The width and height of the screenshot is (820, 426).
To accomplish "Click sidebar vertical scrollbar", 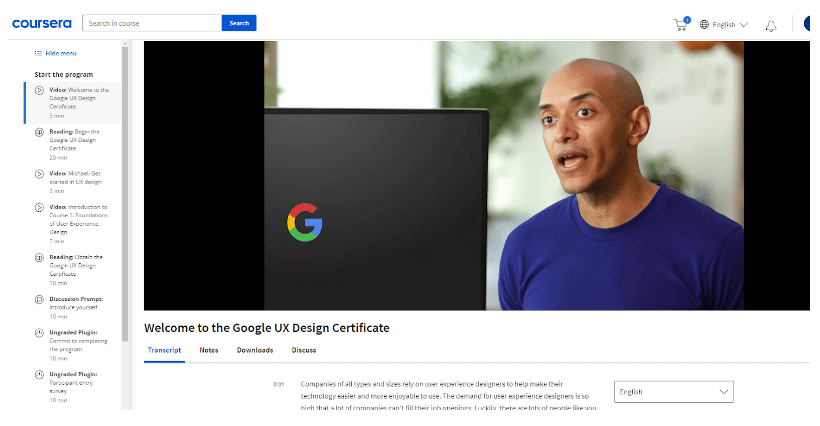I will 125,193.
